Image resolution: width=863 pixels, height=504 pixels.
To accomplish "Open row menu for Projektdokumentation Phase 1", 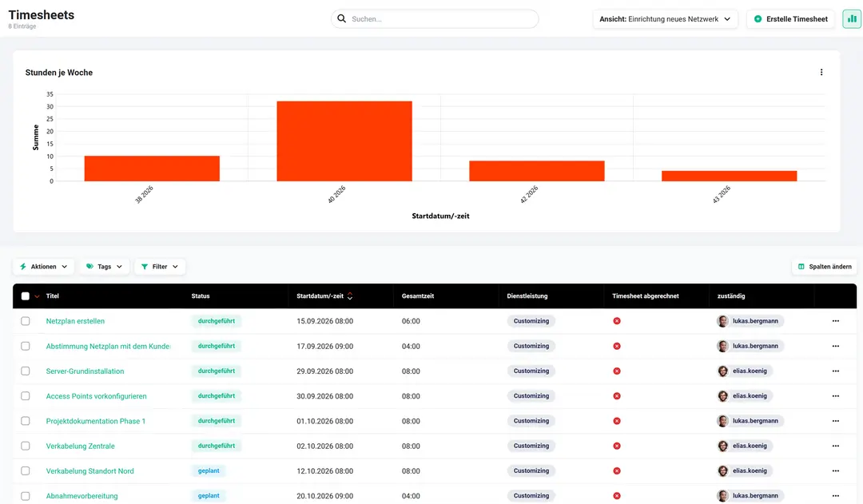I will pyautogui.click(x=836, y=421).
